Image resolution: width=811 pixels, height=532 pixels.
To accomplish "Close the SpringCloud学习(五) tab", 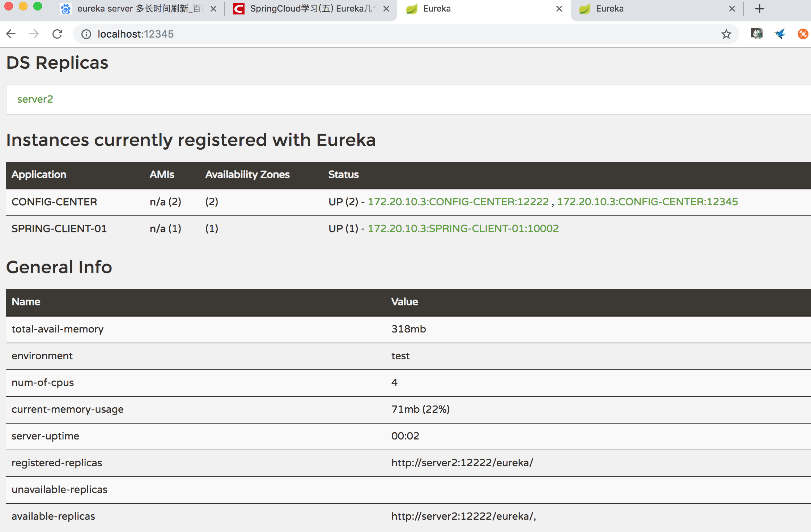I will [x=386, y=9].
